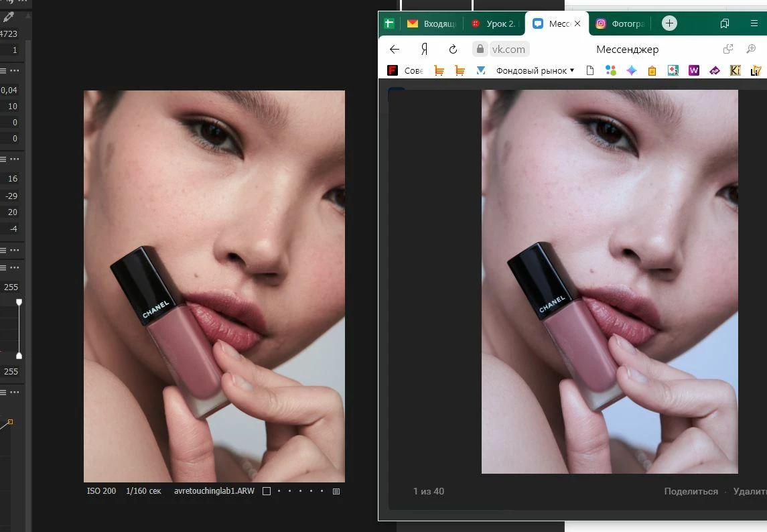Open a new browser tab
The image size is (767, 532).
[669, 23]
